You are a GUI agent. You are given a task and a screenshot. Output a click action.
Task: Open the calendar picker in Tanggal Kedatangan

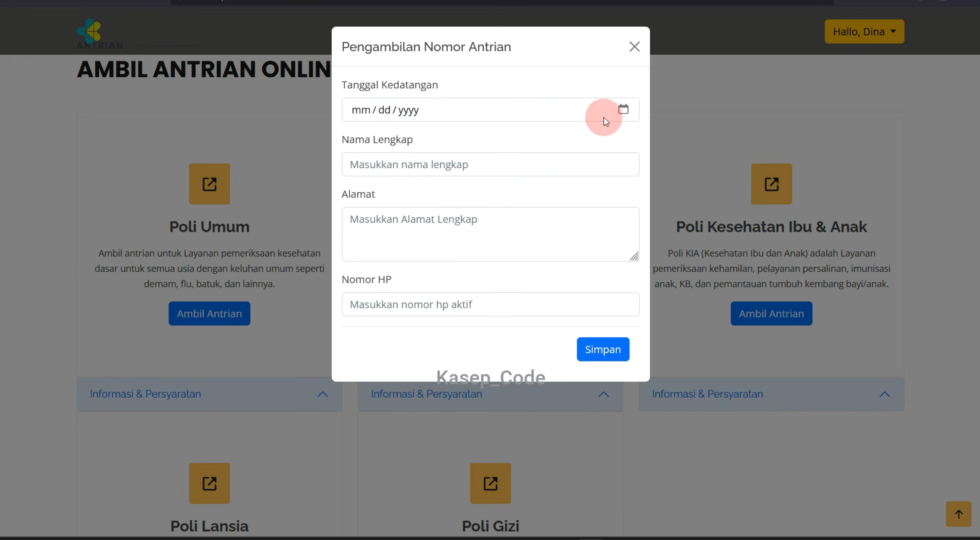[623, 109]
